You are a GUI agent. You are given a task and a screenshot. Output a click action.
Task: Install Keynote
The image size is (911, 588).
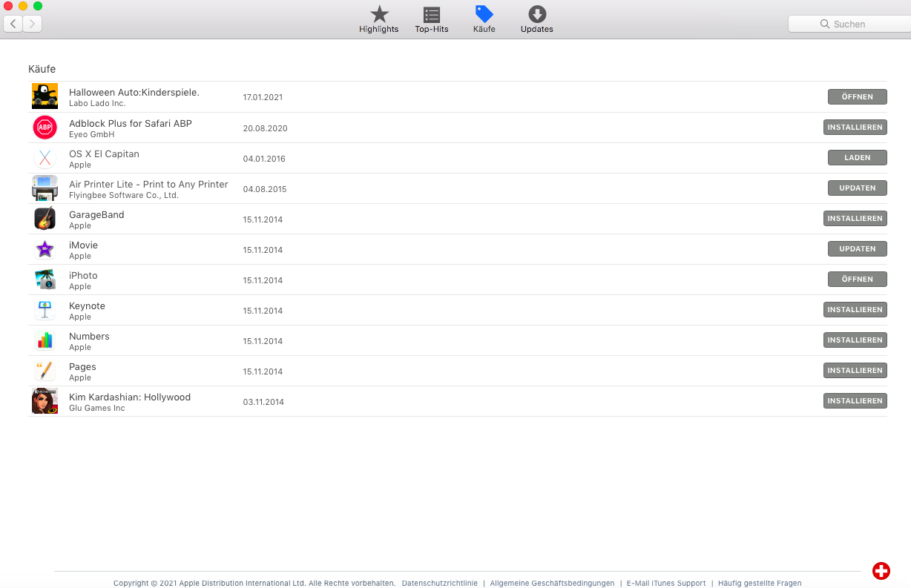(855, 309)
